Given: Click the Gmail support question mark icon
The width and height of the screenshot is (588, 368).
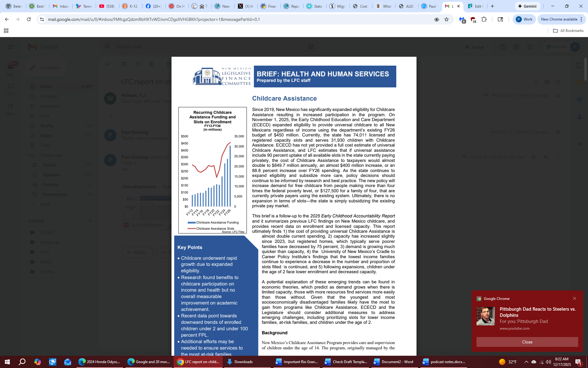Looking at the screenshot, I should pyautogui.click(x=503, y=47).
